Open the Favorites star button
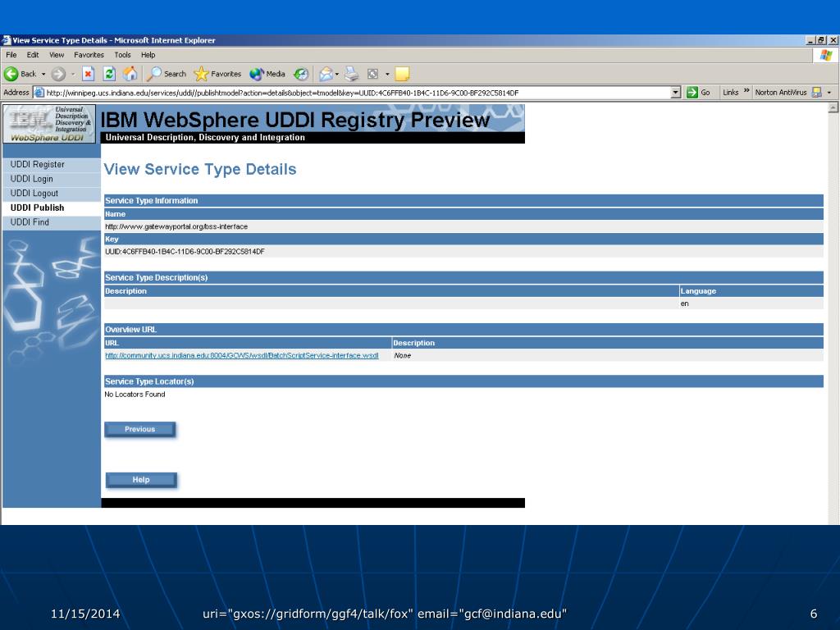This screenshot has height=630, width=840. pos(217,74)
